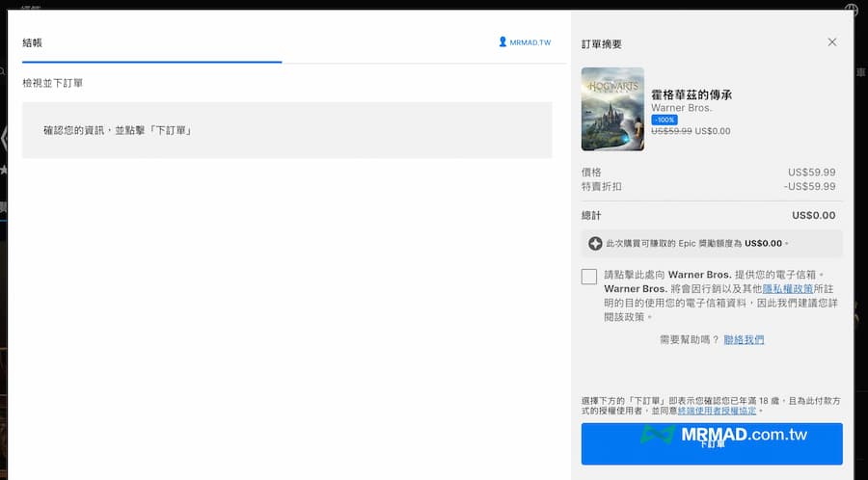Click the 聯絡我們 contact us link
Screen dimensions: 868x480
click(744, 339)
